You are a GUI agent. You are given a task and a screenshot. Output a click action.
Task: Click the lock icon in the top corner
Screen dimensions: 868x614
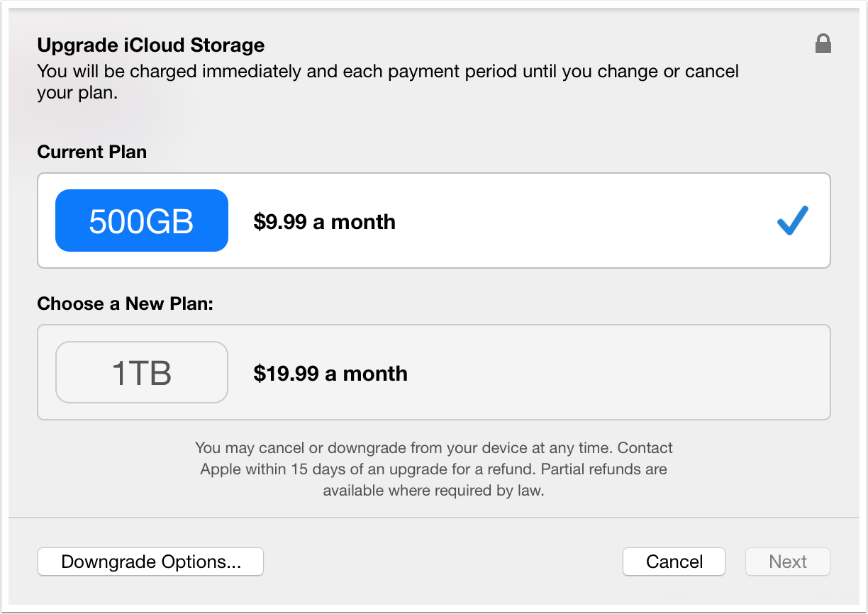(x=823, y=45)
